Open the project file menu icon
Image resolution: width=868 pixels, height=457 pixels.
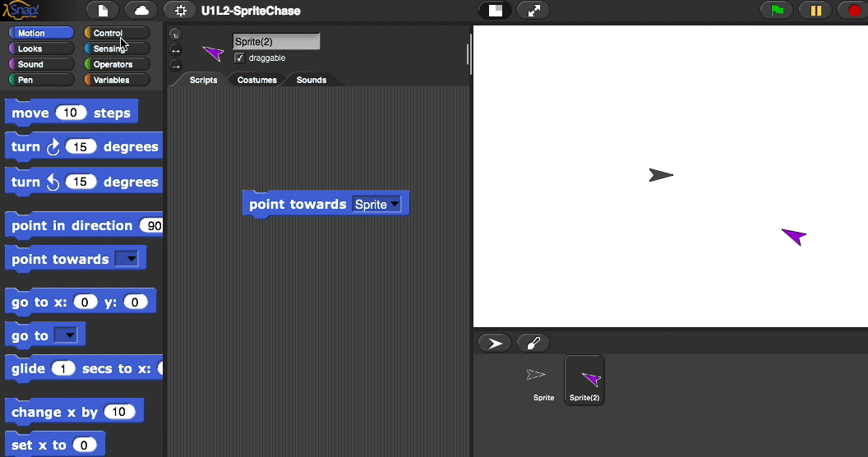point(103,11)
